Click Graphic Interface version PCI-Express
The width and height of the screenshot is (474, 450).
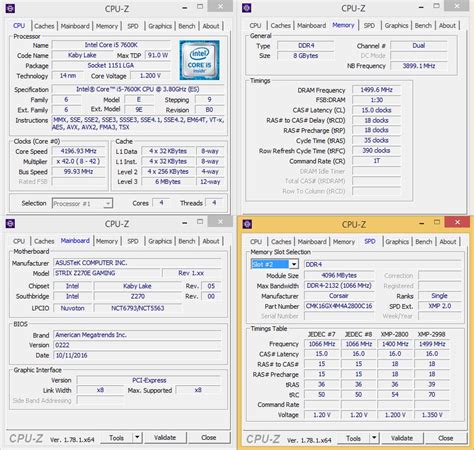coord(149,380)
